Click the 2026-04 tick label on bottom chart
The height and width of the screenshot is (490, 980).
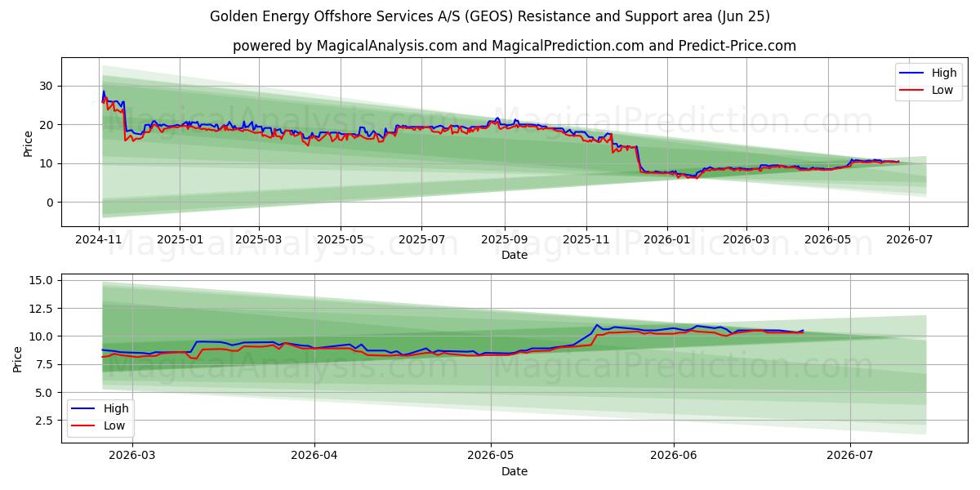tap(314, 457)
